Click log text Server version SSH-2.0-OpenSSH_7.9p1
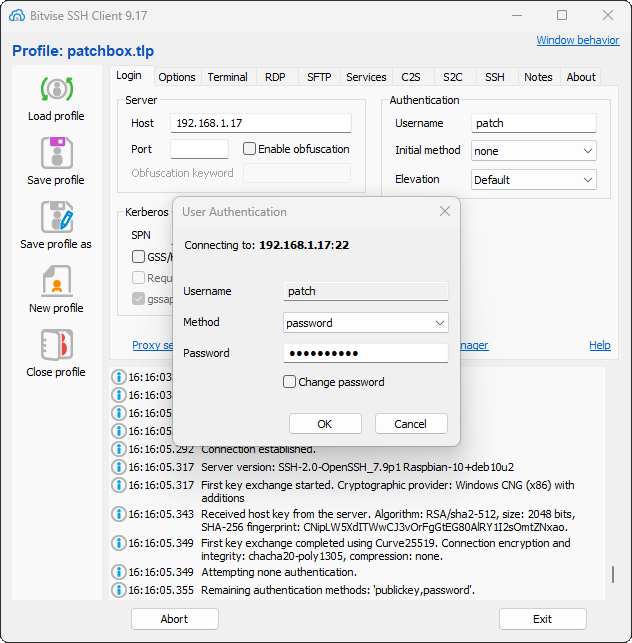Viewport: 632px width, 643px height. click(x=357, y=467)
